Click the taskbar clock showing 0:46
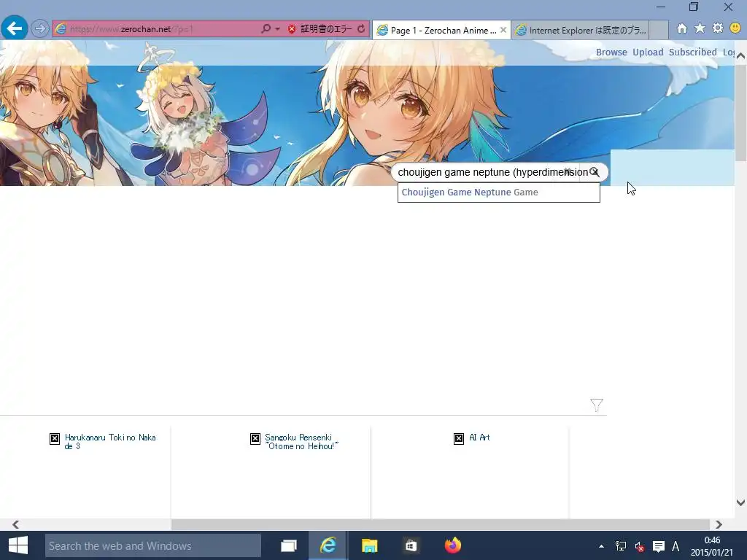This screenshot has width=747, height=560. click(x=712, y=546)
